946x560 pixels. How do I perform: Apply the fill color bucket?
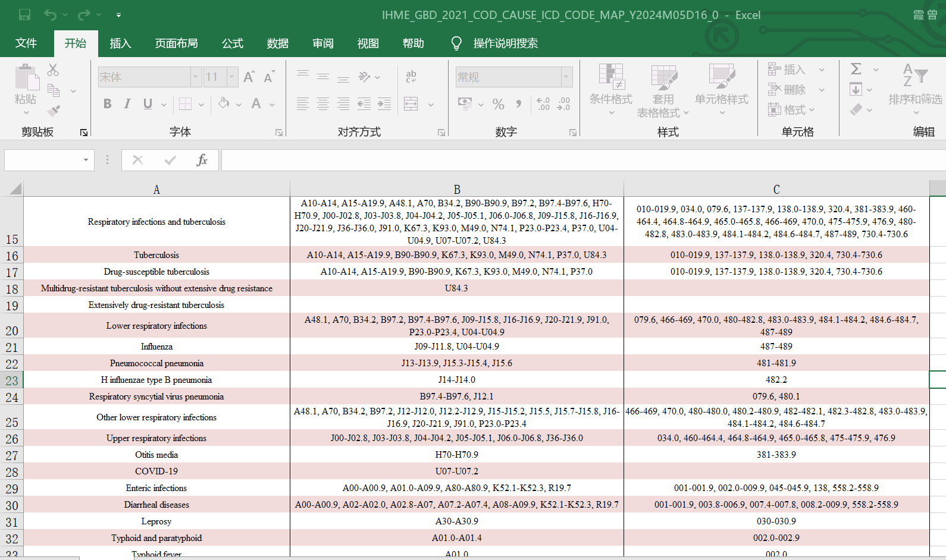point(224,104)
